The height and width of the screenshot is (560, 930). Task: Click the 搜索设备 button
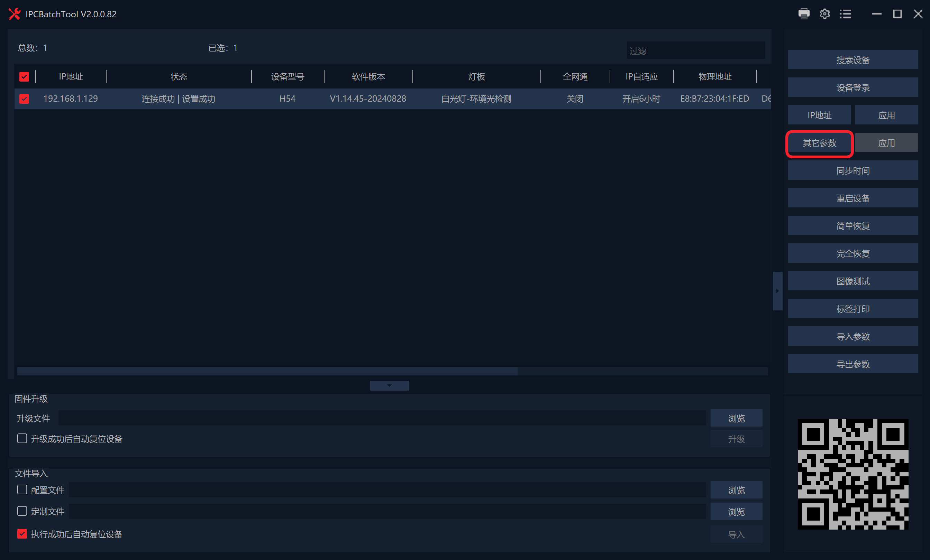(x=852, y=60)
